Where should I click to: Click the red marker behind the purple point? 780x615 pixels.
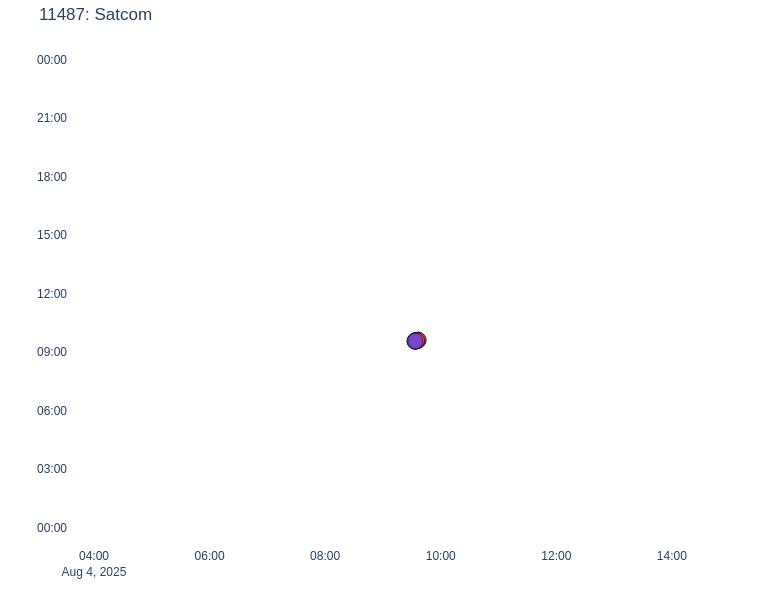click(x=424, y=339)
